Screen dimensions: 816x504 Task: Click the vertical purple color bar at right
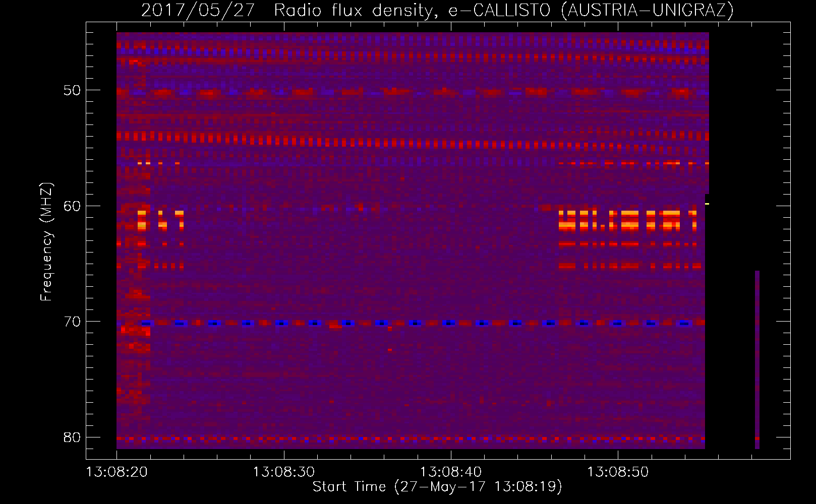click(x=757, y=360)
